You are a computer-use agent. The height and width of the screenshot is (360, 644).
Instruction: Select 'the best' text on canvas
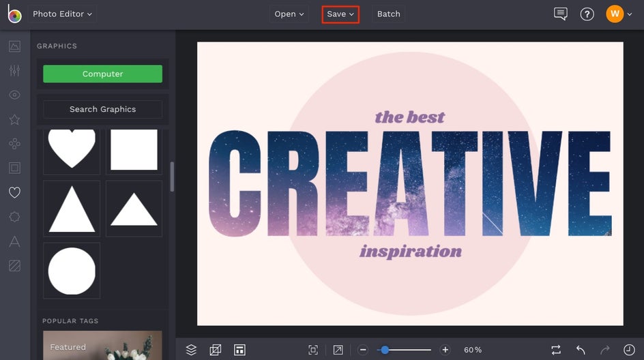coord(410,117)
